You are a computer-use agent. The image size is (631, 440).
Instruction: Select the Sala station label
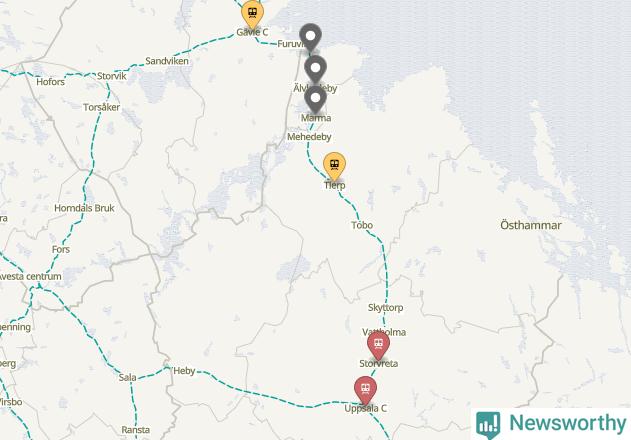click(127, 378)
